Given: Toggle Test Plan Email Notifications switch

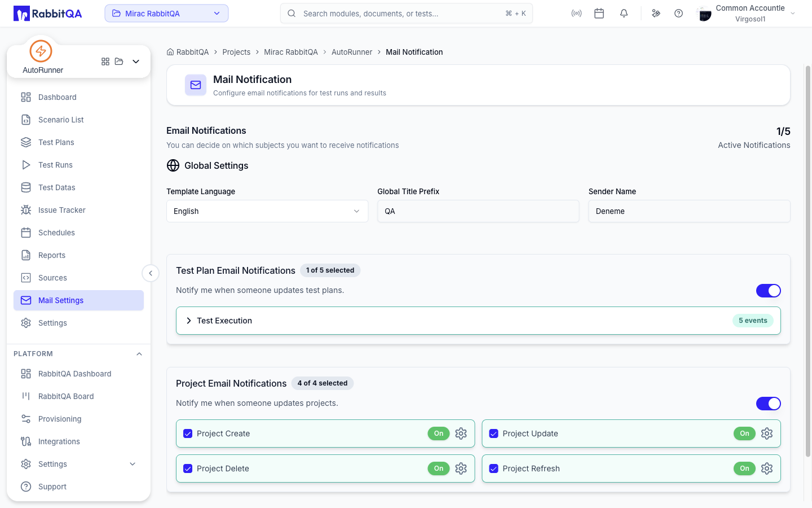Looking at the screenshot, I should (x=769, y=291).
